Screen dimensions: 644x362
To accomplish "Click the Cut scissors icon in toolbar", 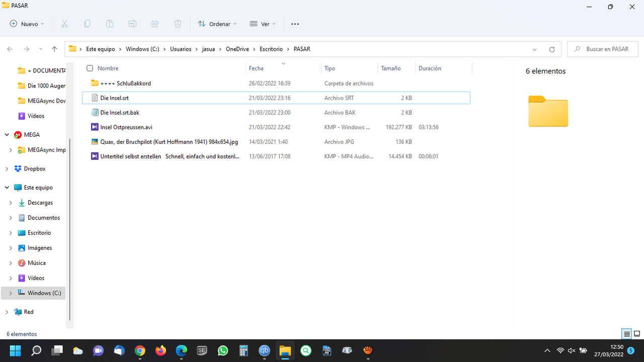I will click(64, 24).
